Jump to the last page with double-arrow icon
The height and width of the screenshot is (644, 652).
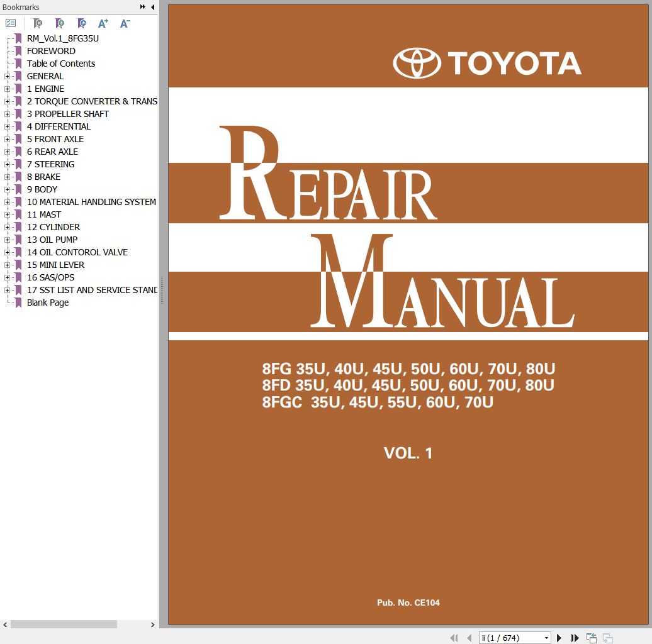[x=575, y=637]
